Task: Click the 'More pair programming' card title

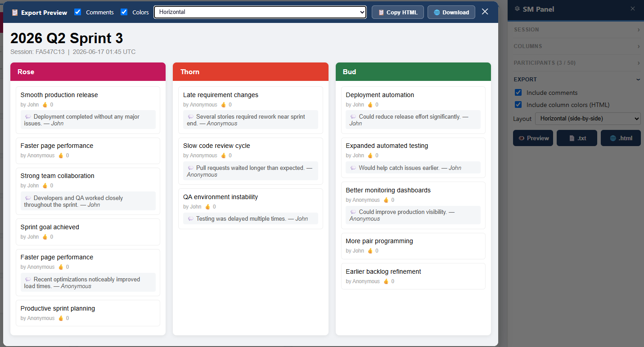Action: [x=379, y=241]
